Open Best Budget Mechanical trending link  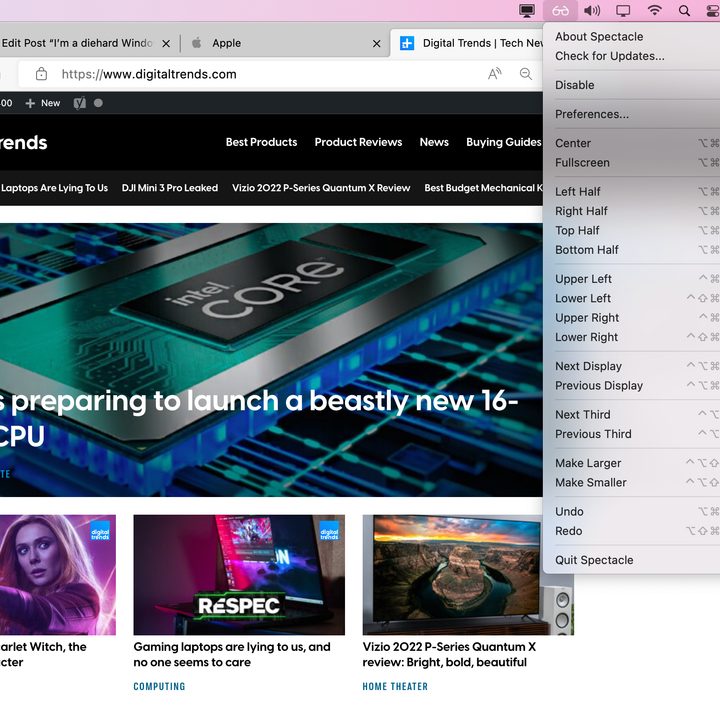pyautogui.click(x=484, y=188)
